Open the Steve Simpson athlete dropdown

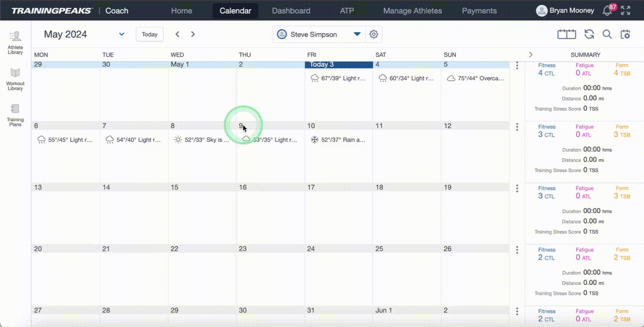pyautogui.click(x=357, y=34)
